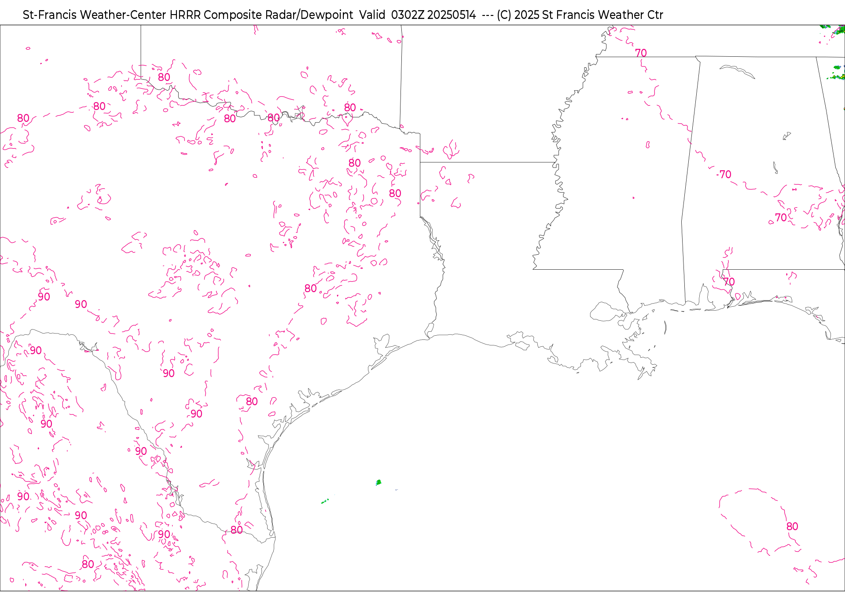Click the "St-Francis Weather-Center" title text
This screenshot has height=616, width=845.
coord(95,15)
